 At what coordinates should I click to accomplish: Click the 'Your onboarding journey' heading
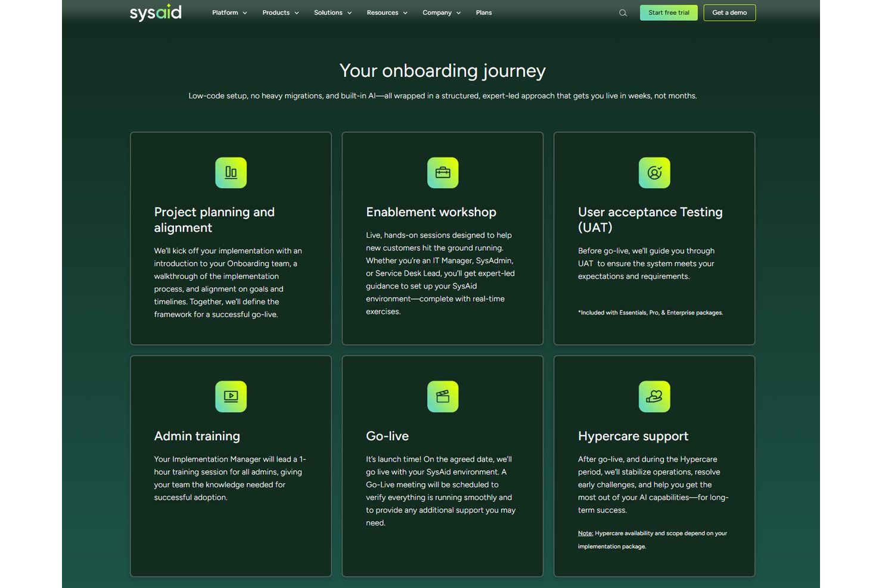click(442, 71)
